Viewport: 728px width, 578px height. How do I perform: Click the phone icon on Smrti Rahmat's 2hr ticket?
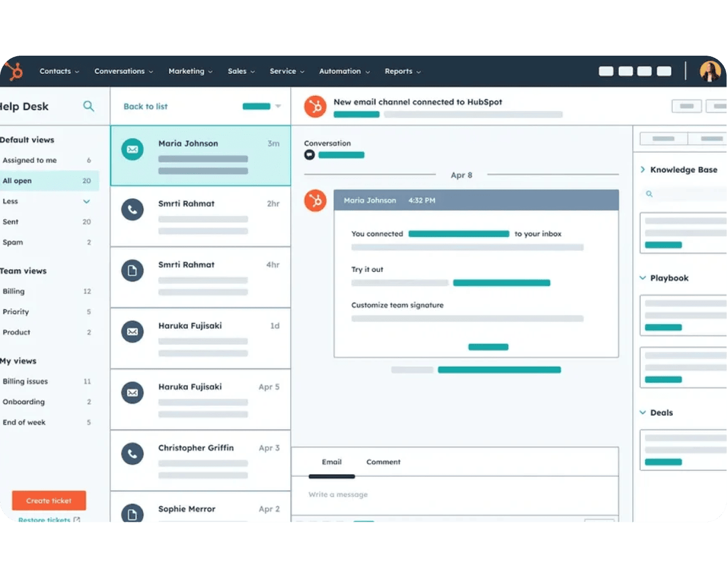click(132, 210)
